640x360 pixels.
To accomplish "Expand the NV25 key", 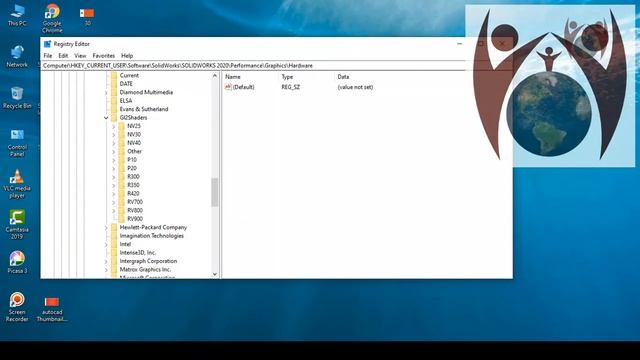I will [113, 127].
